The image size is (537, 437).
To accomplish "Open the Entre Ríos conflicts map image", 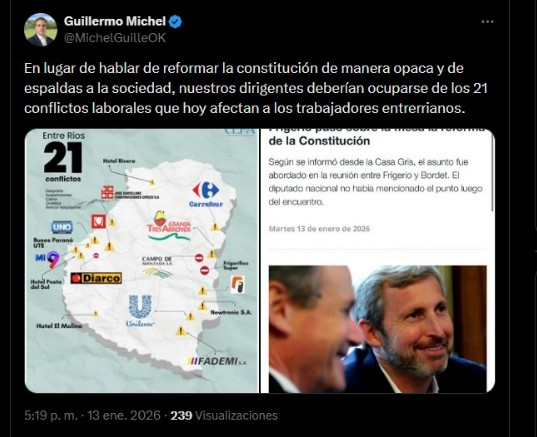I will click(142, 261).
